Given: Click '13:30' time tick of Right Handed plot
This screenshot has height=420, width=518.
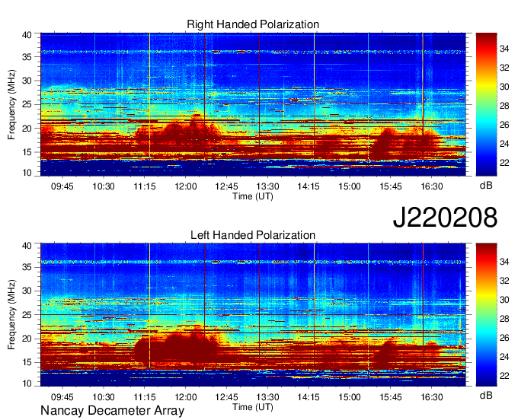Looking at the screenshot, I should tap(267, 186).
